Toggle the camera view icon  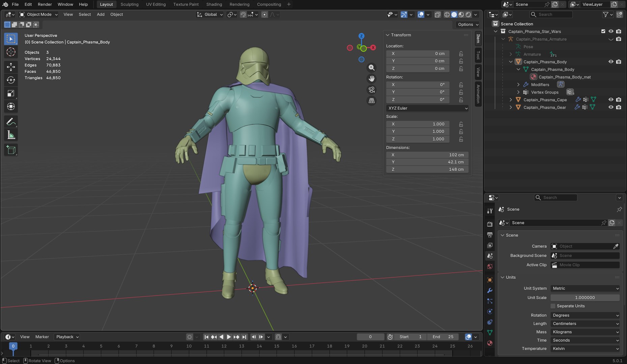pos(371,90)
